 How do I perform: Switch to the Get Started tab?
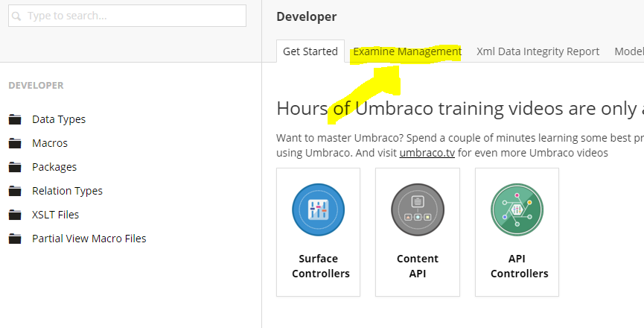tap(310, 51)
